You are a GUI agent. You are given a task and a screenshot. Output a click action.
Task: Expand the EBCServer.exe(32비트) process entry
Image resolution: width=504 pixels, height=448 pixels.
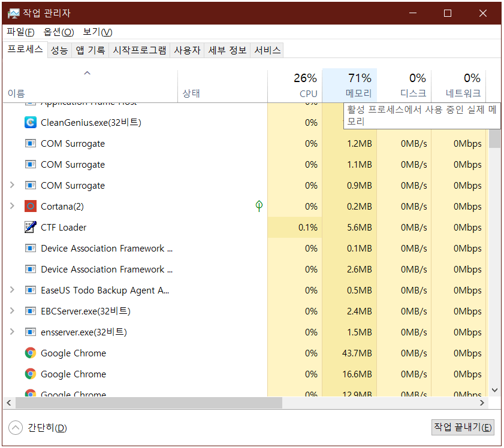coord(11,311)
